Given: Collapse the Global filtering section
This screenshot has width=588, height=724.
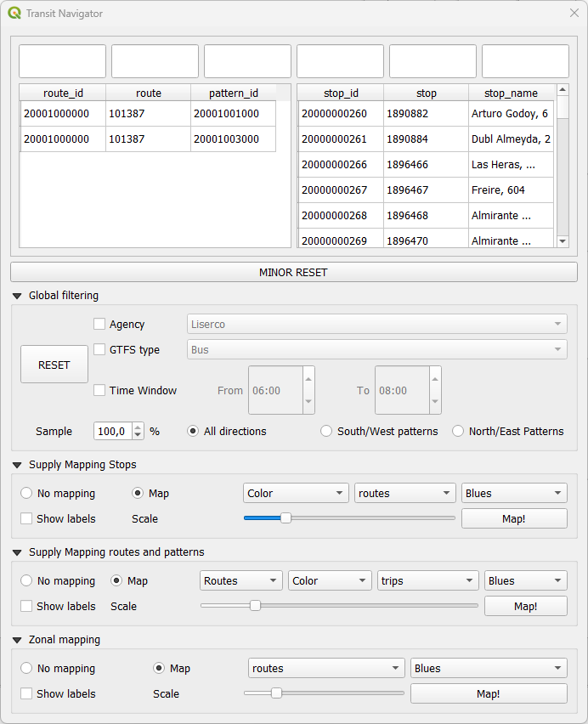Looking at the screenshot, I should pyautogui.click(x=17, y=296).
